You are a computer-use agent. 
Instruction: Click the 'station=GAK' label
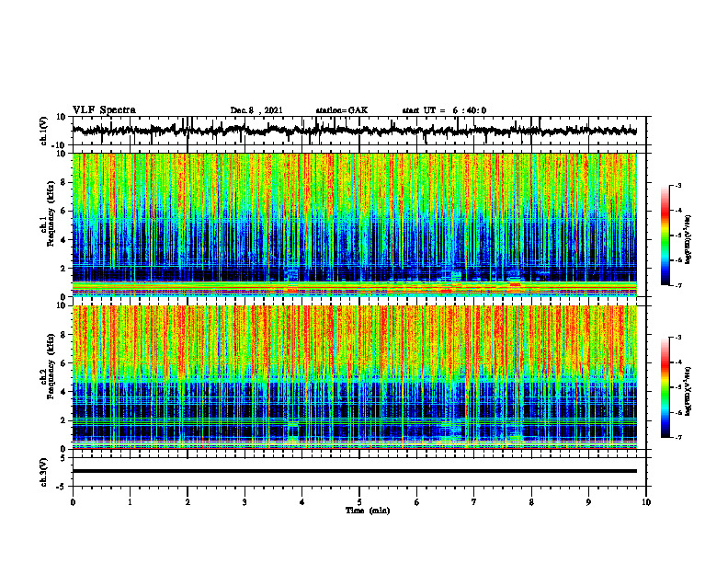[x=342, y=110]
